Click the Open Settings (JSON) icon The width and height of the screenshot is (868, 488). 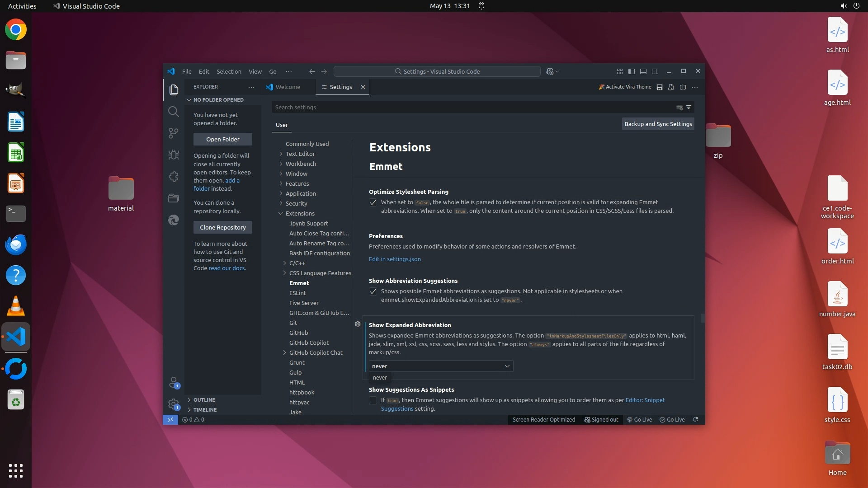coord(671,87)
